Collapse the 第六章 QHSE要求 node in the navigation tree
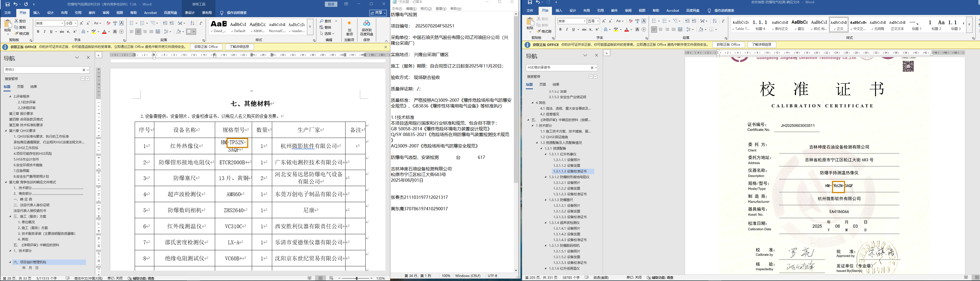This screenshot has height=281, width=980. pyautogui.click(x=6, y=131)
